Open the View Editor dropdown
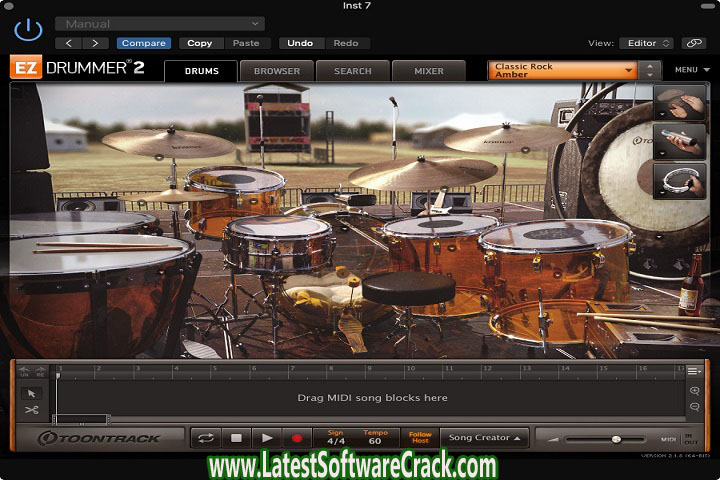The height and width of the screenshot is (480, 720). point(647,43)
